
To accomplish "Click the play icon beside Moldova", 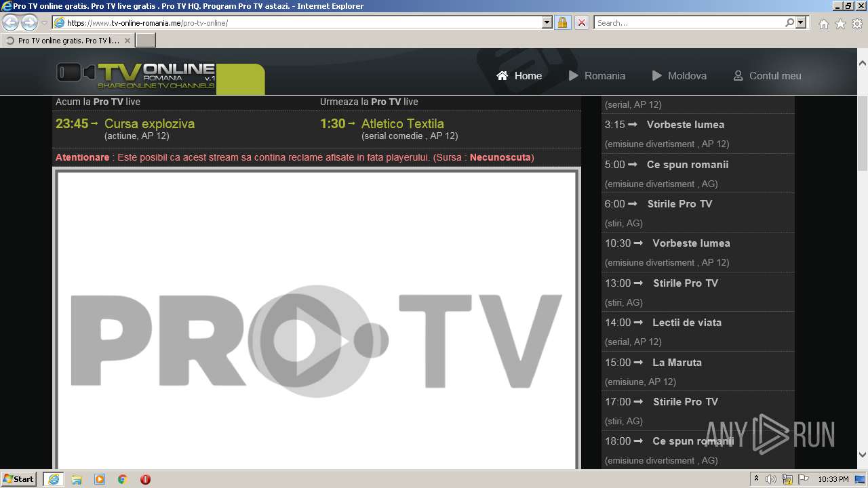I will click(x=657, y=75).
